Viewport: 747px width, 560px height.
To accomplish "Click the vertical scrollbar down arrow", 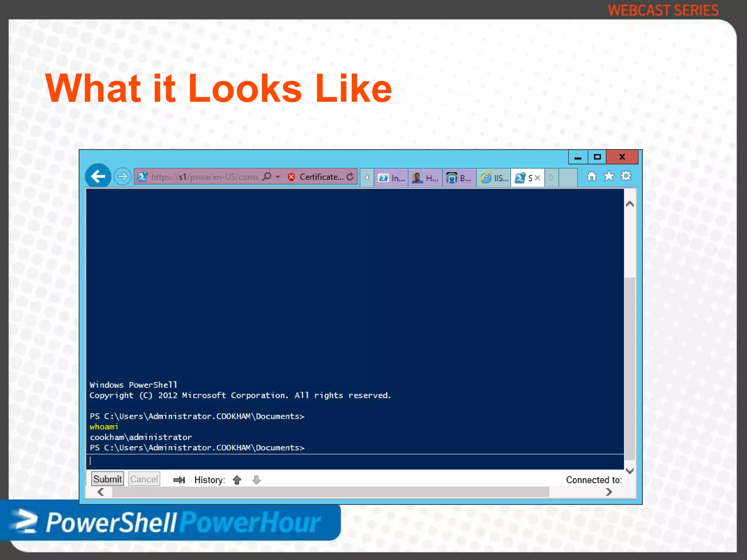I will (630, 471).
